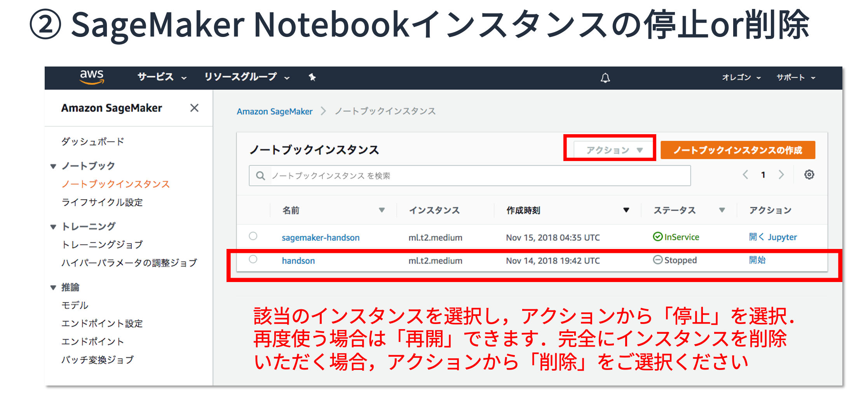Click Nov 14, 2018 19:42 UTC cell
Viewport: 868px width, 403px height.
(553, 261)
